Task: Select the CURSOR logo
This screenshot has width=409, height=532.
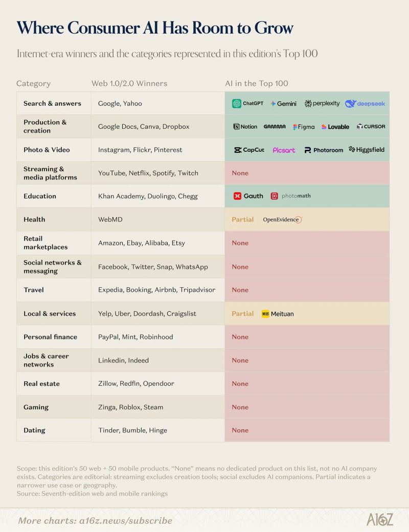Action: pos(371,127)
